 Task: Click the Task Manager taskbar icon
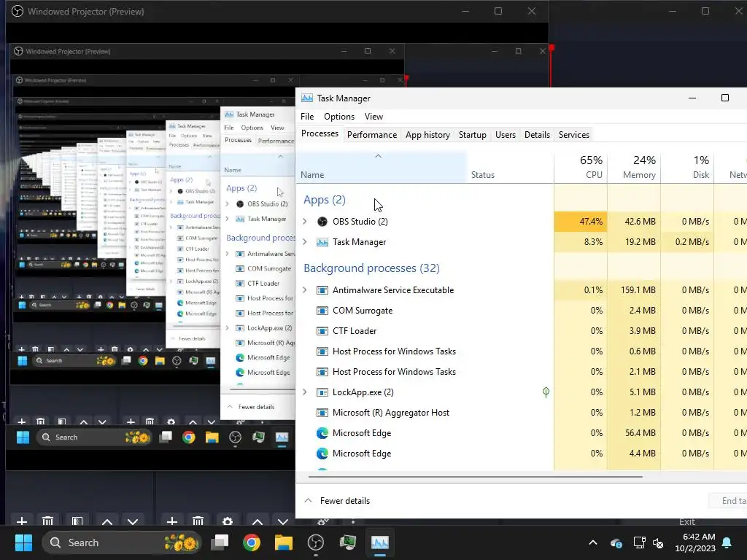pos(379,542)
